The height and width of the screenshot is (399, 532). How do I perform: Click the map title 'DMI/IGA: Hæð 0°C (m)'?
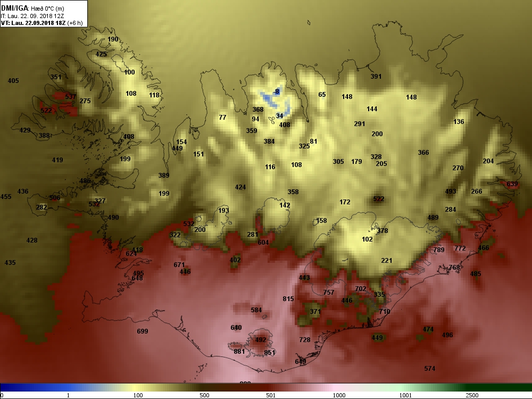[x=32, y=8]
